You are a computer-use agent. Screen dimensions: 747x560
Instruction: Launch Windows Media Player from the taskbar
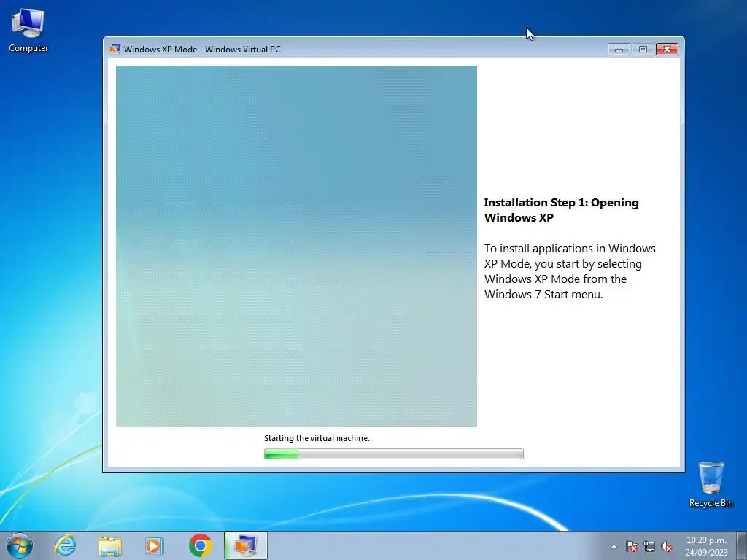click(155, 545)
